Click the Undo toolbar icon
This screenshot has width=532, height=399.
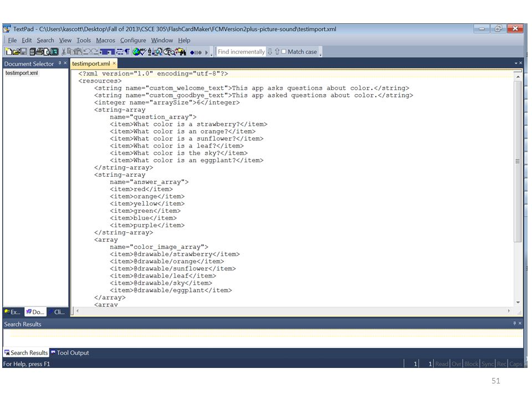pos(86,52)
